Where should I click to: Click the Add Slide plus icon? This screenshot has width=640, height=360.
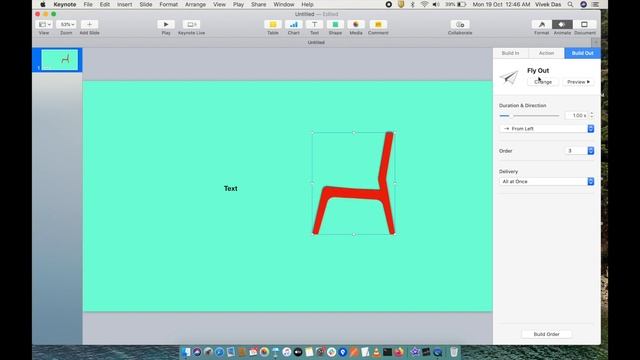pyautogui.click(x=89, y=24)
